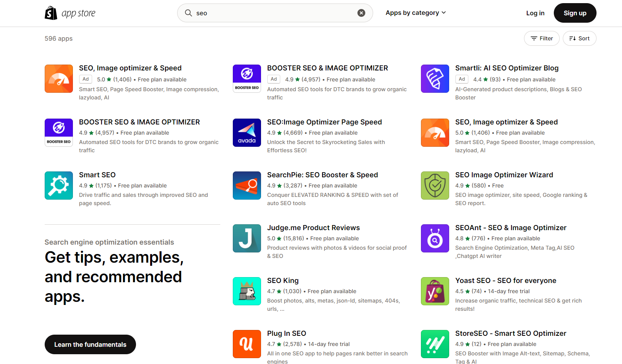This screenshot has height=364, width=622.
Task: Click 'Unlock the Secret to Skyrocketing Sales' description
Action: pyautogui.click(x=326, y=146)
